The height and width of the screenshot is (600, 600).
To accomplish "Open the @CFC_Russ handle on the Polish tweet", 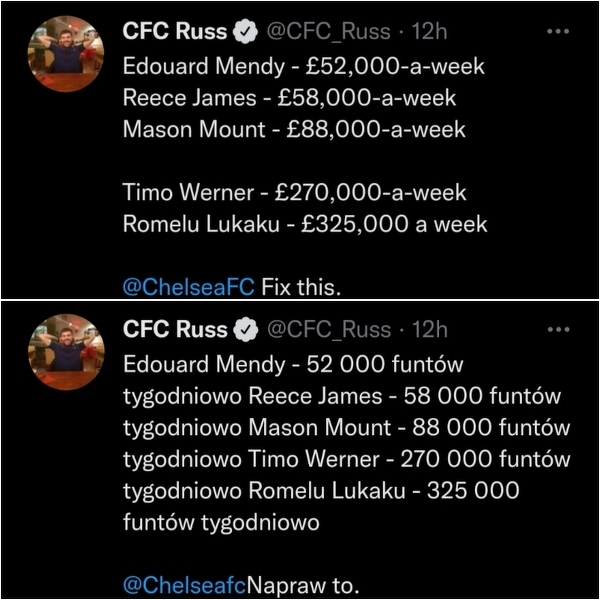I will point(329,330).
